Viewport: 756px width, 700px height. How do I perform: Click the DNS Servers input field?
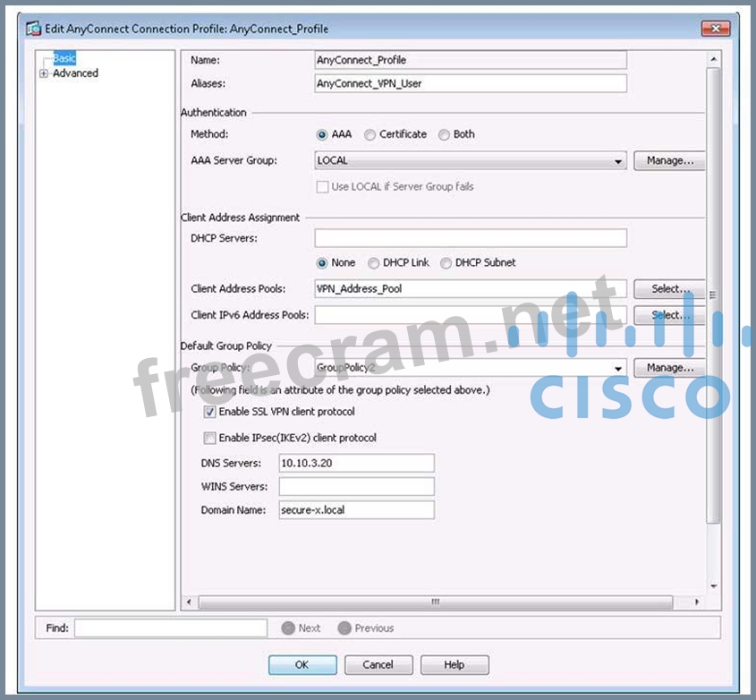[356, 464]
